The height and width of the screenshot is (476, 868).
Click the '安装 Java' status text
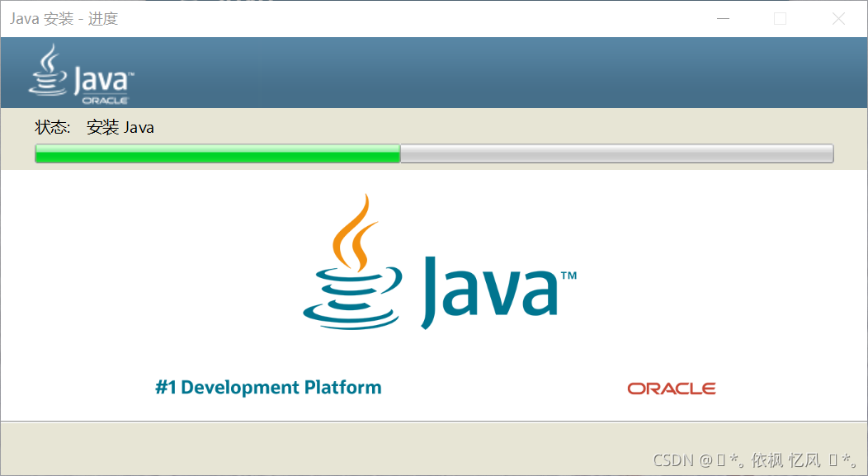(120, 127)
